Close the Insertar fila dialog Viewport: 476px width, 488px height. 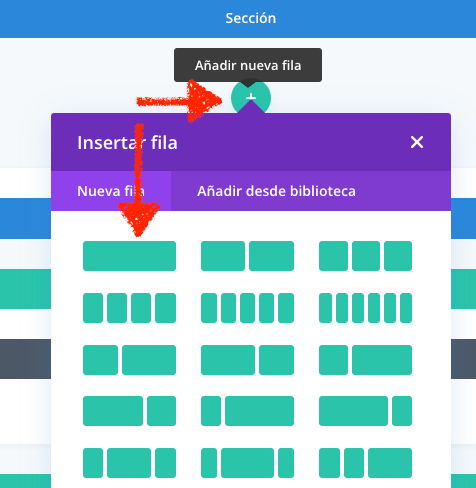tap(417, 142)
